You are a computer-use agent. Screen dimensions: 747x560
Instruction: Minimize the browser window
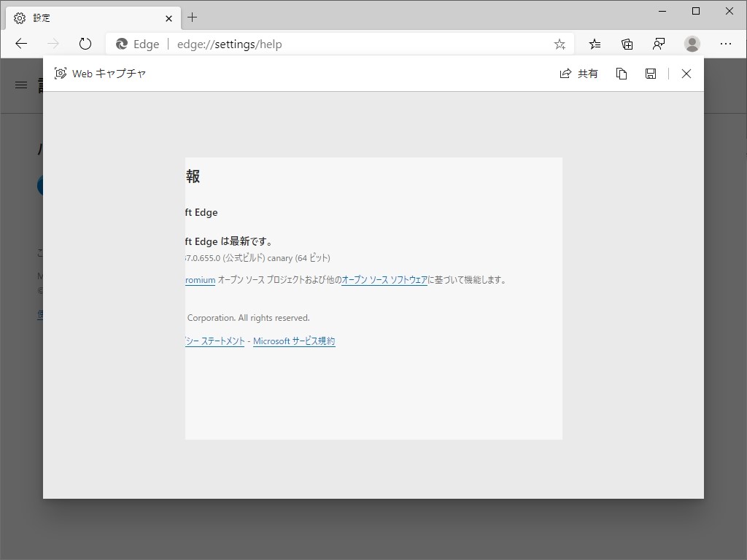click(x=662, y=11)
